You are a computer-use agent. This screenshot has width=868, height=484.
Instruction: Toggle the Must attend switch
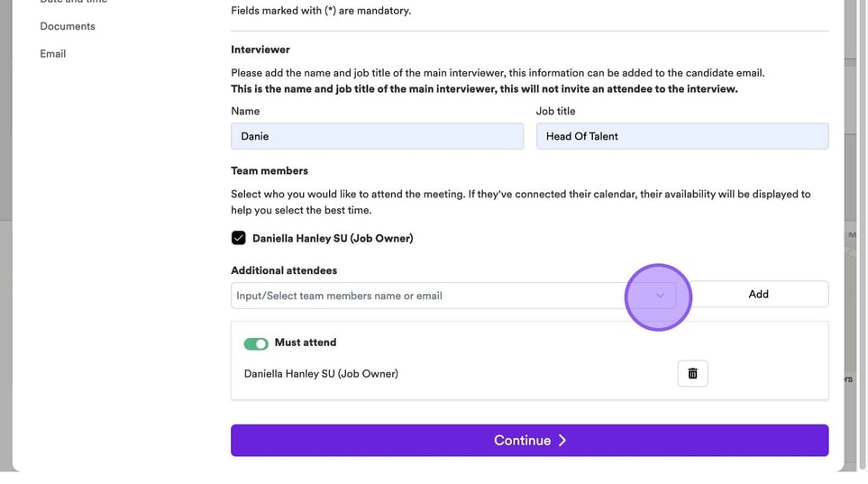pos(256,343)
